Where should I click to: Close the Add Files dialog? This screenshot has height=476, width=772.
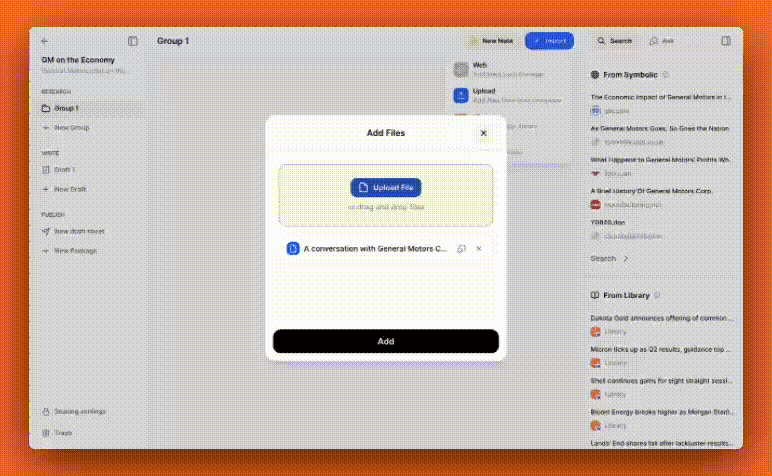coord(483,133)
